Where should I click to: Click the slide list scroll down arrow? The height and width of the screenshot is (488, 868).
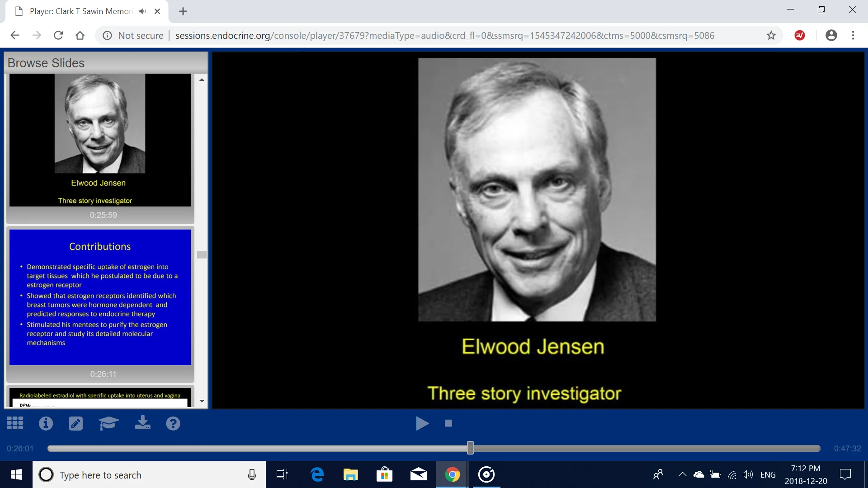click(202, 401)
